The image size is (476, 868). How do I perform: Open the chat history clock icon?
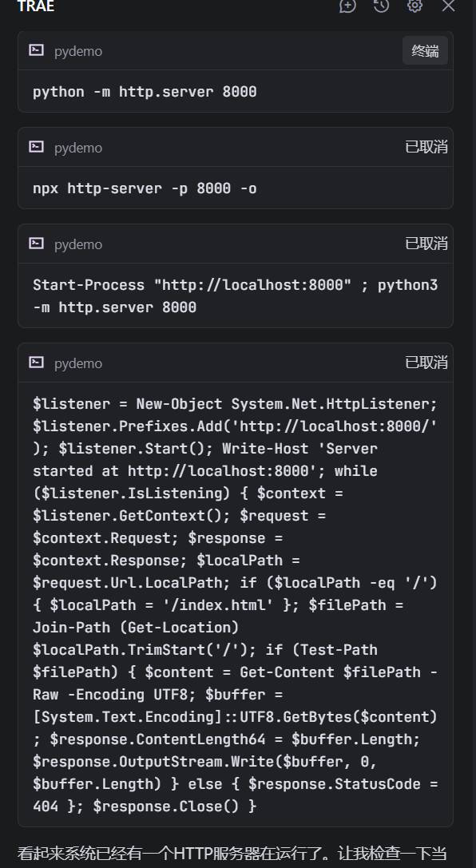coord(381,6)
